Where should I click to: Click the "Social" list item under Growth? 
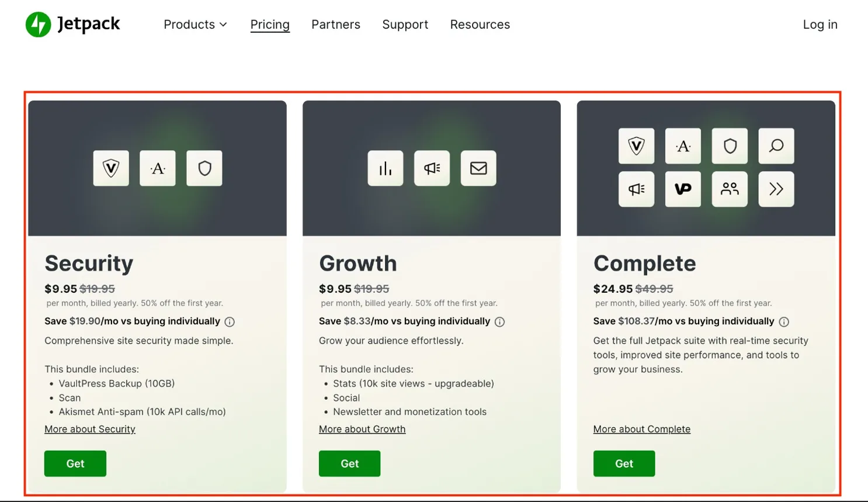pyautogui.click(x=346, y=398)
